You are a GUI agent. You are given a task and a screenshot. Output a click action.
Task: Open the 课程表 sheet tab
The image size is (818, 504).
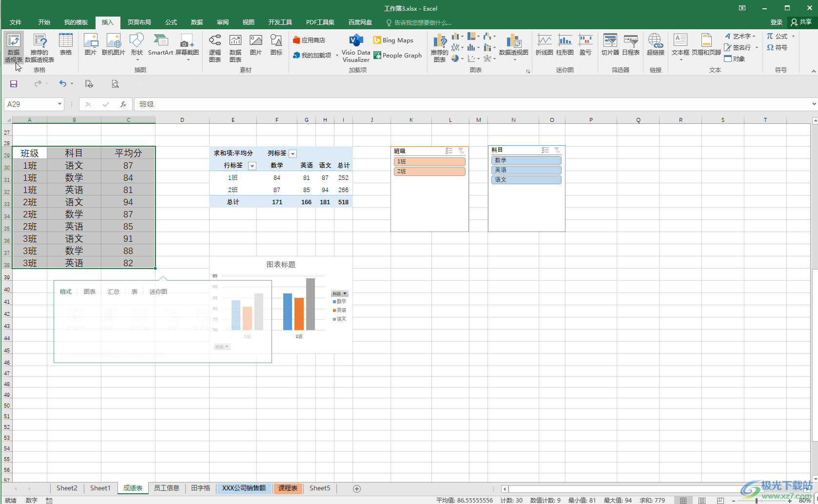288,488
